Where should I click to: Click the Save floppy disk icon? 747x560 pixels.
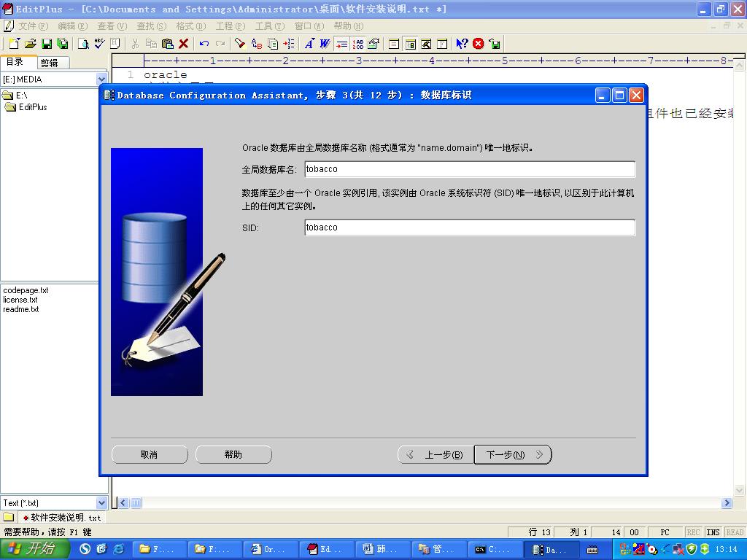(47, 44)
